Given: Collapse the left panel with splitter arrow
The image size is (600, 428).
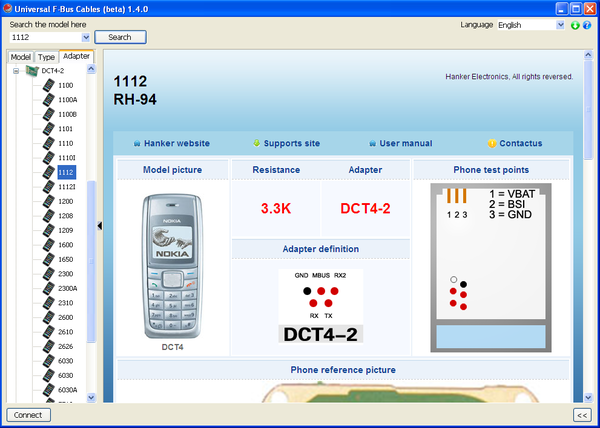Looking at the screenshot, I should coord(99,226).
